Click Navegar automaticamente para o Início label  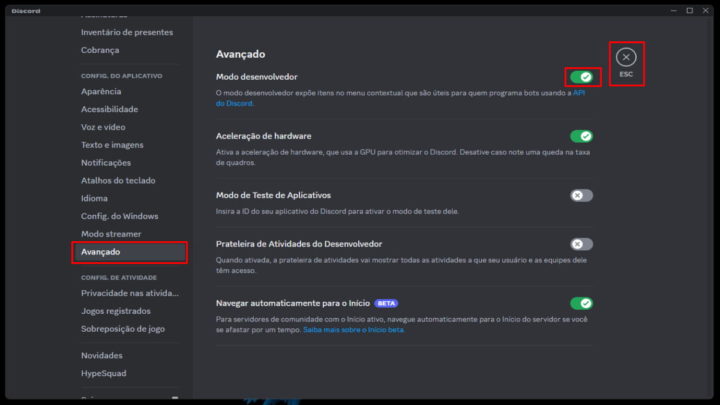click(x=293, y=304)
